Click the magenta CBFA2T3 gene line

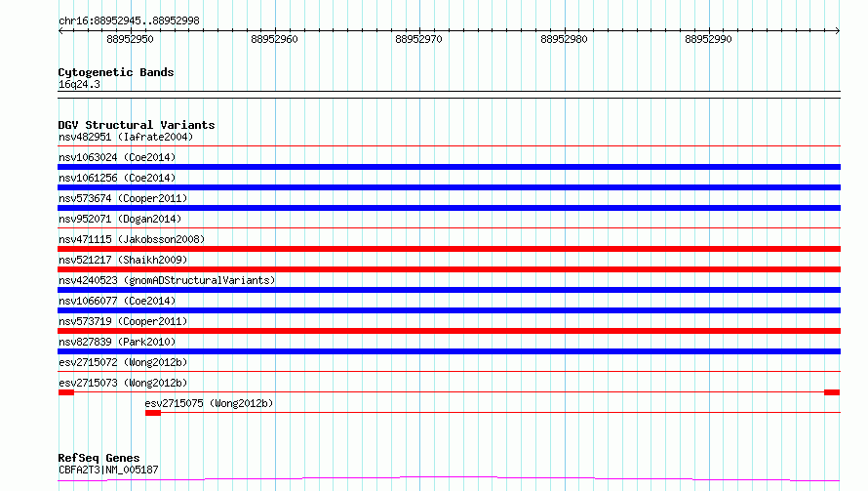(449, 479)
